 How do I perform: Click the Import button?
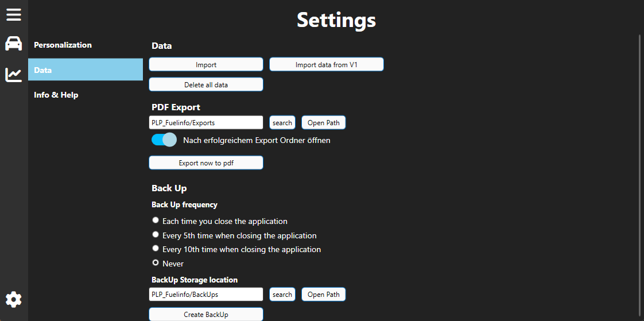pos(205,64)
